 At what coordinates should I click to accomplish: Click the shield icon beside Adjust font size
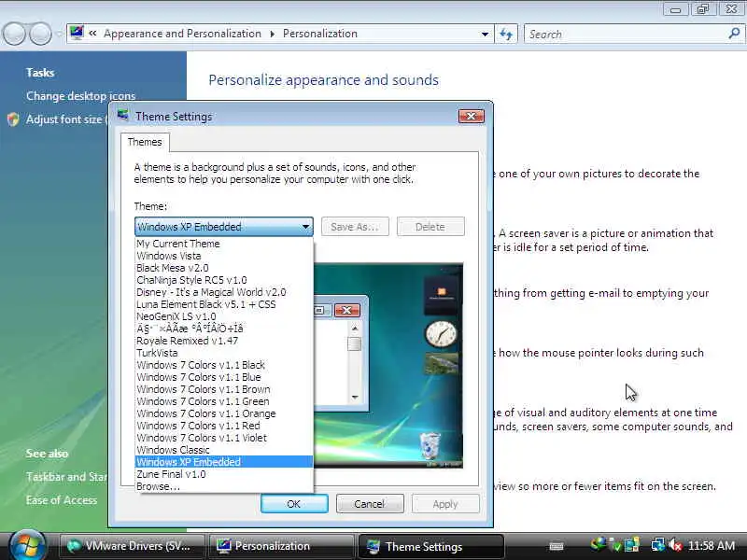[13, 119]
